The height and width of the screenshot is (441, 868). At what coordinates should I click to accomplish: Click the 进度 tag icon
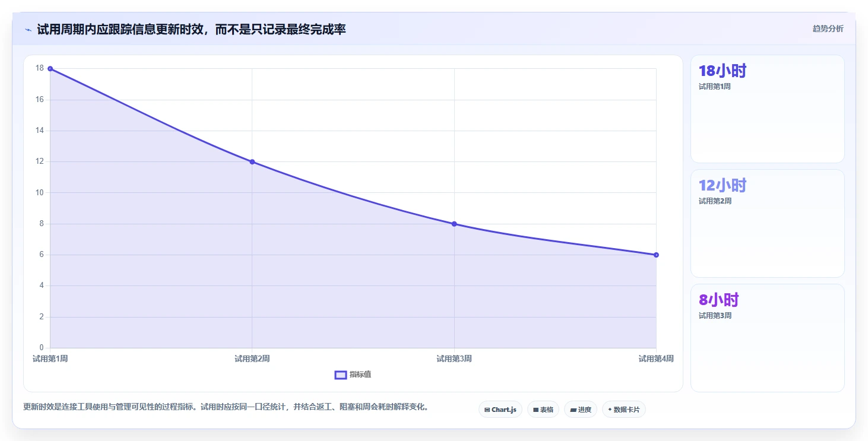coord(573,410)
